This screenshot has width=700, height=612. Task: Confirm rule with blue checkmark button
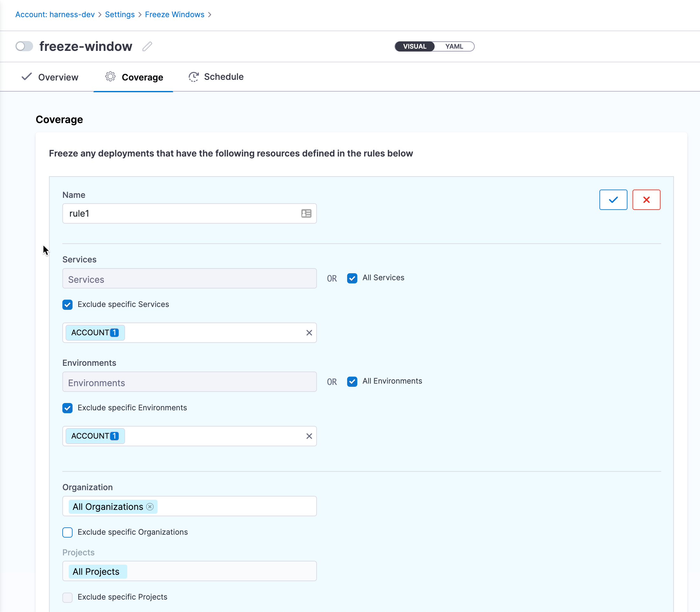click(x=613, y=200)
